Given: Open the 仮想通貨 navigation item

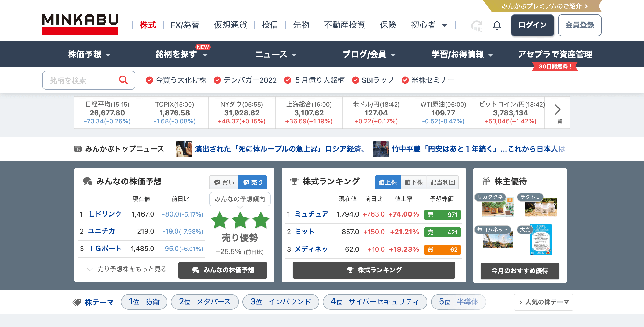Looking at the screenshot, I should click(231, 25).
